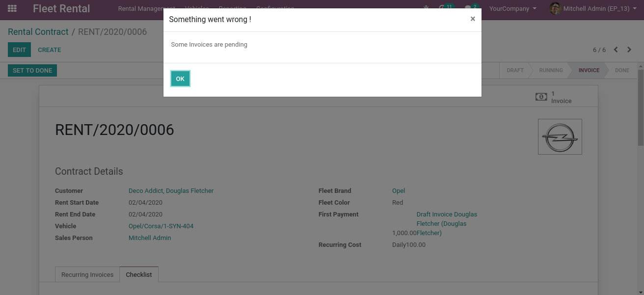Go to next record arrow
644x295 pixels.
(x=629, y=50)
